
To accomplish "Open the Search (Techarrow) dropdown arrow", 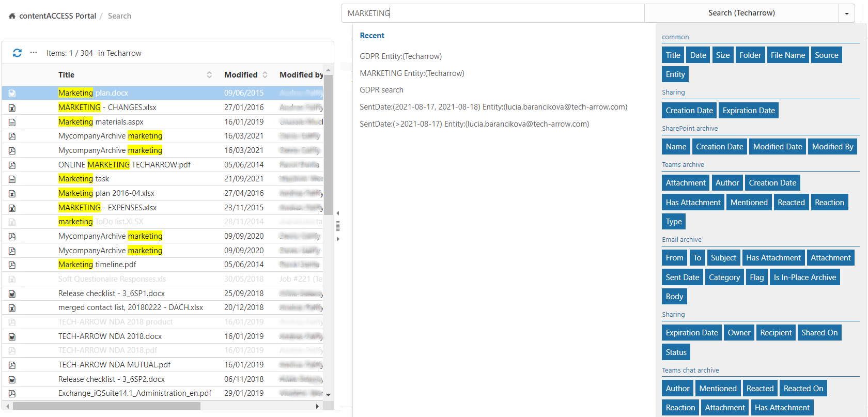I will (846, 13).
